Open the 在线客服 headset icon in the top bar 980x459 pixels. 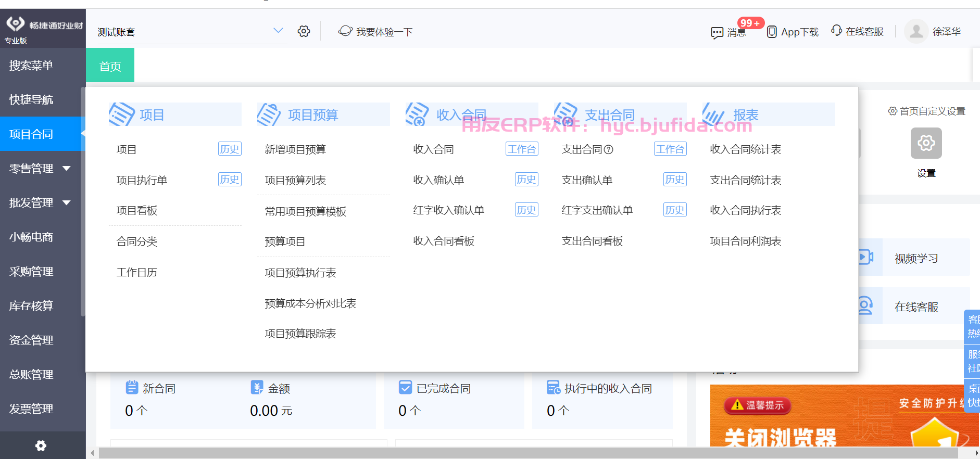(836, 31)
